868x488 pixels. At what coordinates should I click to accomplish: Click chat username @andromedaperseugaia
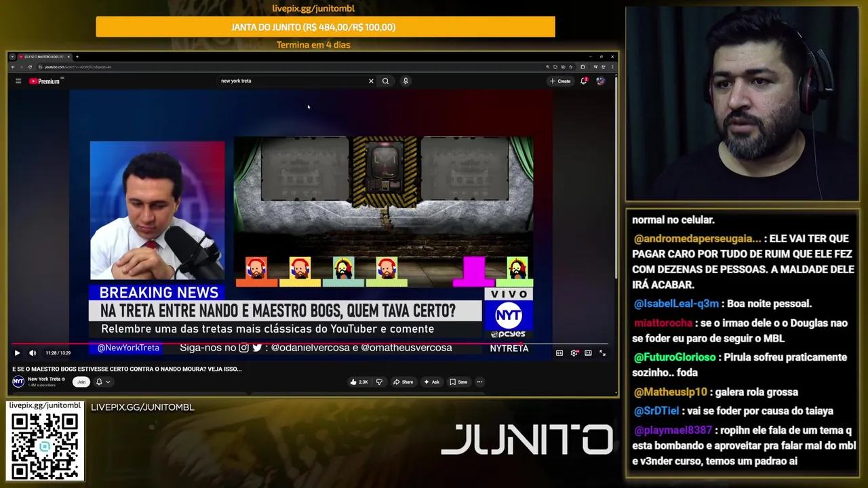click(698, 239)
